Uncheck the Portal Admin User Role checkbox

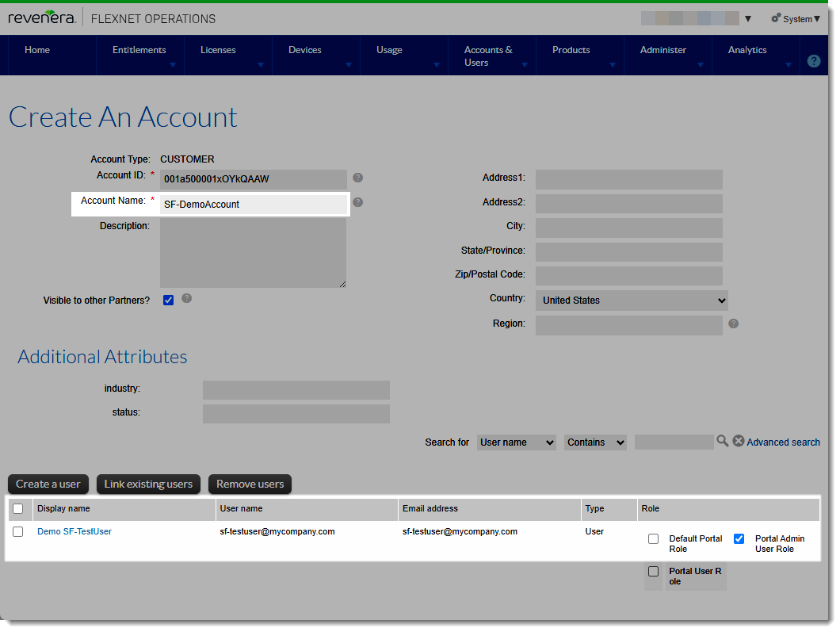pyautogui.click(x=739, y=538)
